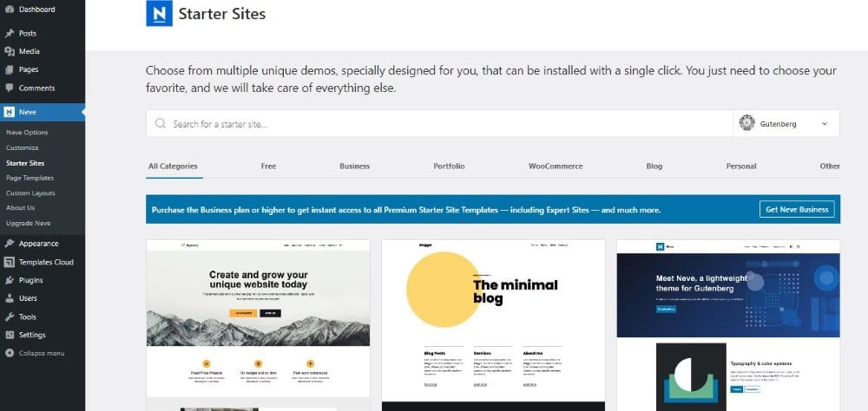Open the Dashboard menu icon
The image size is (868, 411).
10,10
